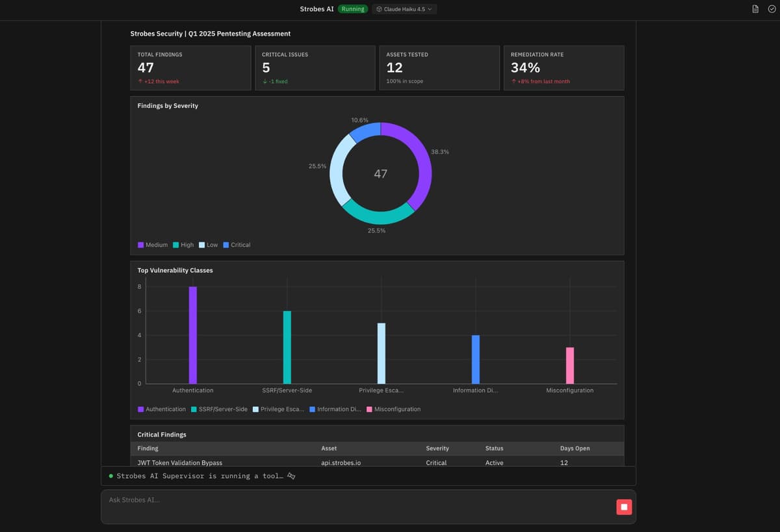Open the JWT Token Validation Bypass finding
Screen dimensions: 780x532
[x=180, y=462]
